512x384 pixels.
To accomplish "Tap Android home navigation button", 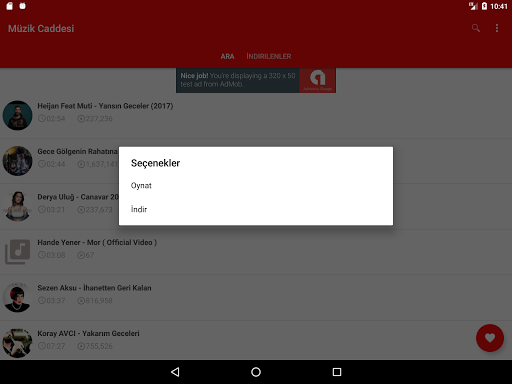I will coord(256,372).
